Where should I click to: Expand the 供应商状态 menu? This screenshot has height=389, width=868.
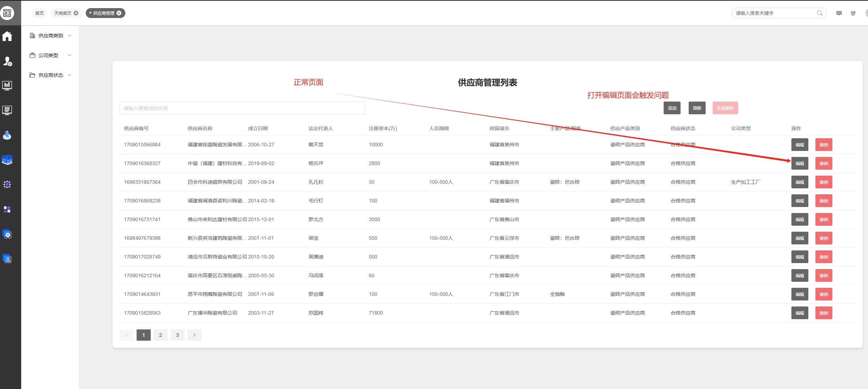point(50,75)
